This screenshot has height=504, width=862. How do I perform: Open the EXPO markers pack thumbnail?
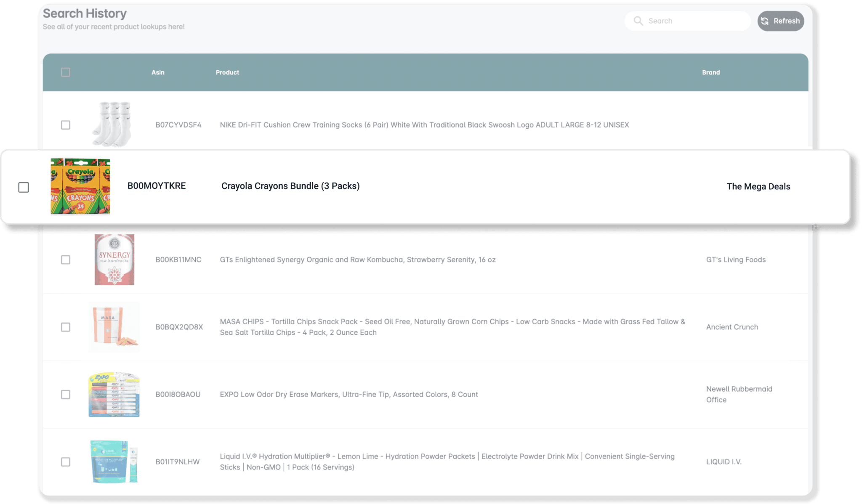[114, 394]
